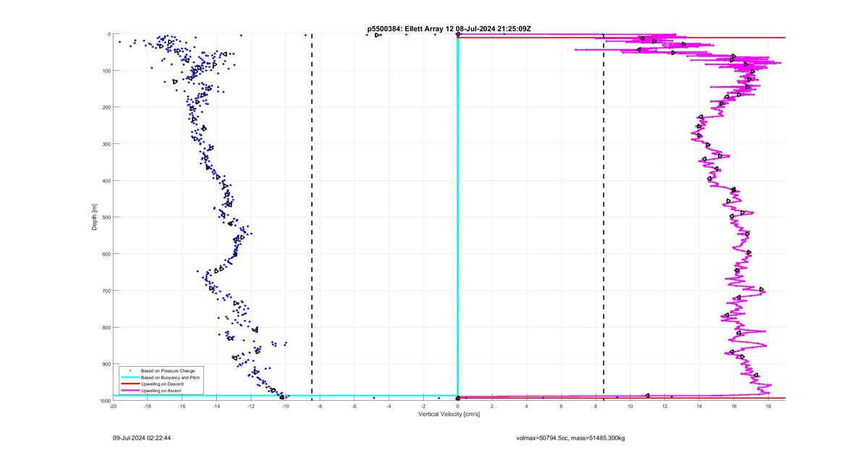Click the x-axis tick label '10'

pyautogui.click(x=630, y=406)
